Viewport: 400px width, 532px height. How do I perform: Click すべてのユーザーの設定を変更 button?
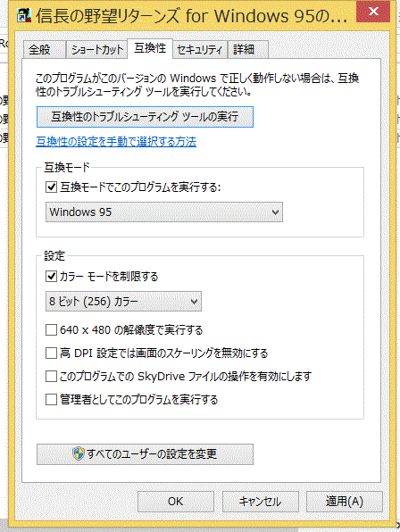tap(145, 454)
